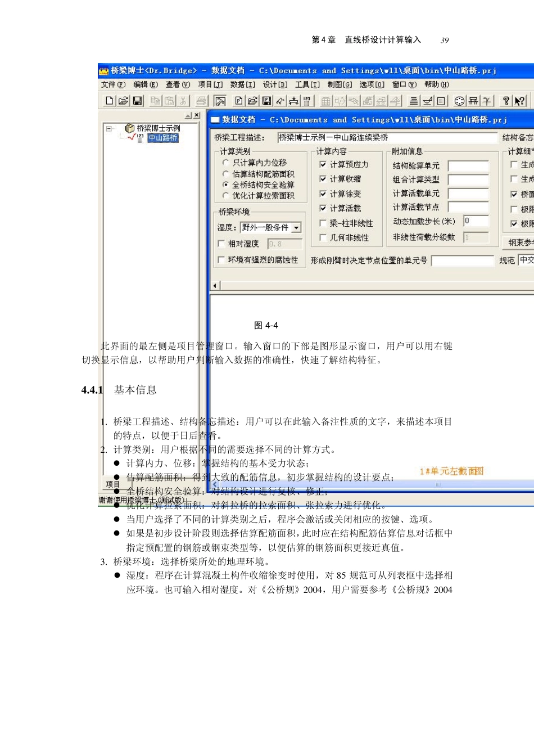Uncheck the 计算徐变 checkbox
The image size is (534, 756).
[x=323, y=193]
